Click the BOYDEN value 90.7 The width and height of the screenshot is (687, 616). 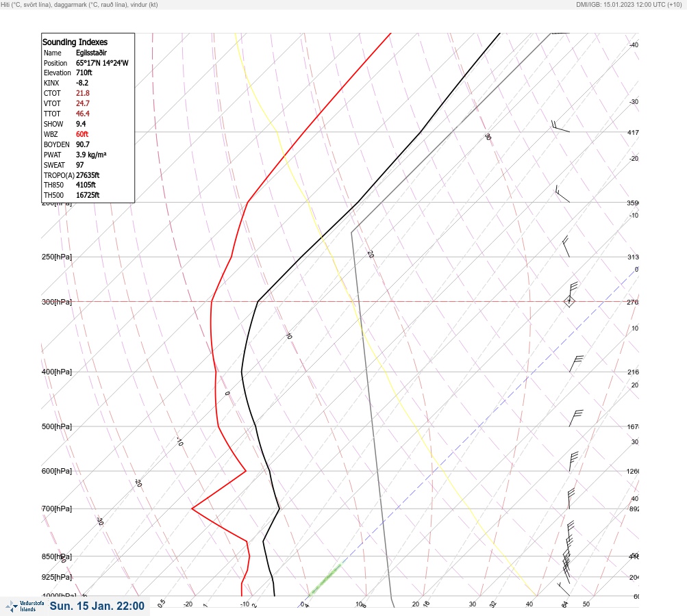click(82, 144)
